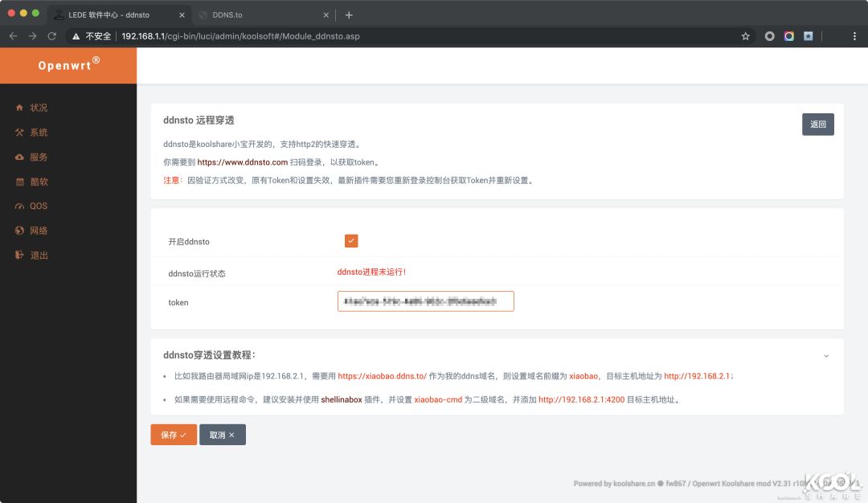Collapse the ddnsto穿透设置教程 panel chevron
The image size is (868, 503).
pos(827,354)
